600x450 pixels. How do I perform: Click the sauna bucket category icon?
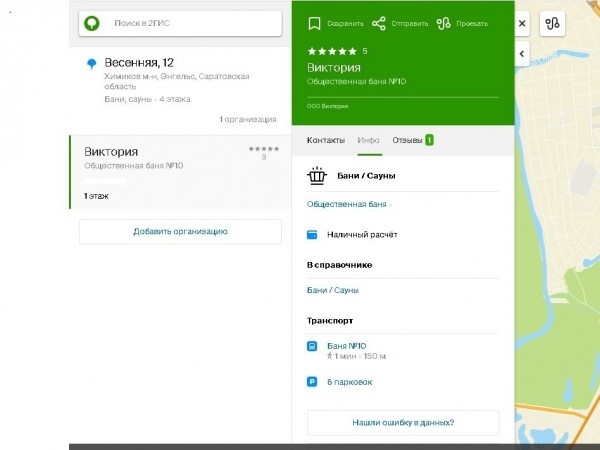click(x=317, y=176)
